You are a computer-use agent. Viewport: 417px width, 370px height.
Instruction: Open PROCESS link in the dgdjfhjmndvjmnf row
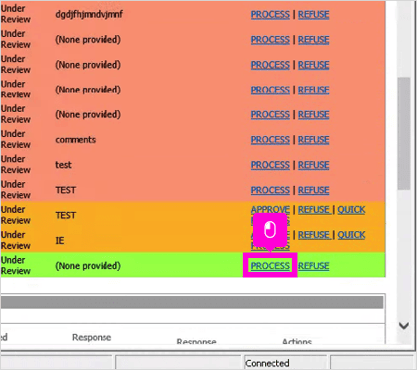point(270,15)
